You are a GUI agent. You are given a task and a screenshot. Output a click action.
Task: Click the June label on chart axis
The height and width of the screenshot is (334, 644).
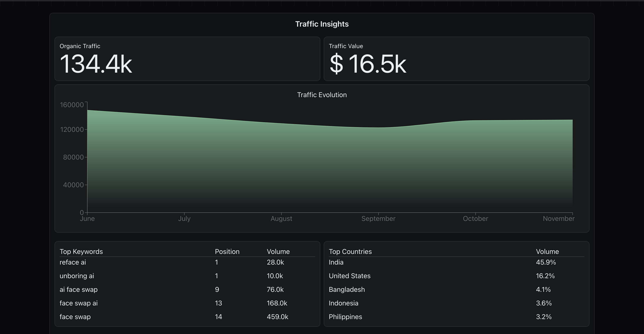click(x=87, y=219)
